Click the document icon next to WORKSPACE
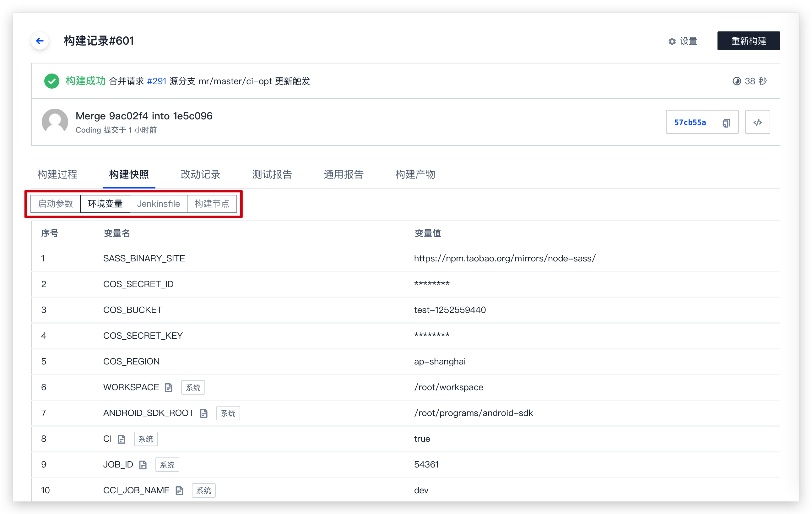The height and width of the screenshot is (514, 812). 169,387
